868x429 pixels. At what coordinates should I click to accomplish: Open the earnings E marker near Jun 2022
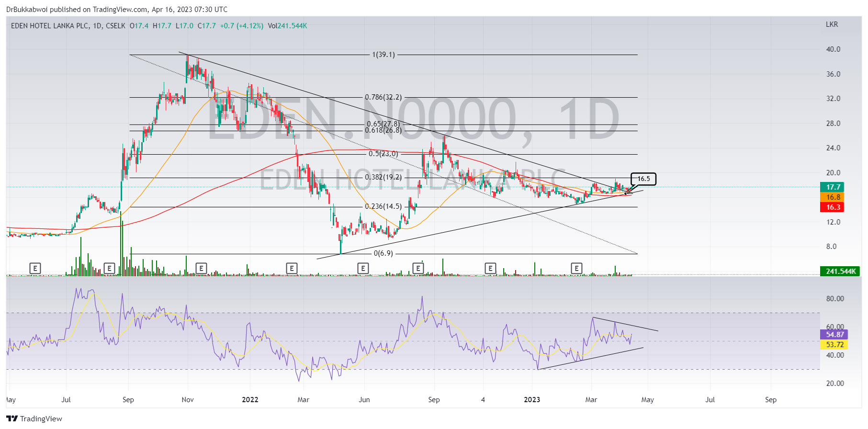pyautogui.click(x=363, y=268)
